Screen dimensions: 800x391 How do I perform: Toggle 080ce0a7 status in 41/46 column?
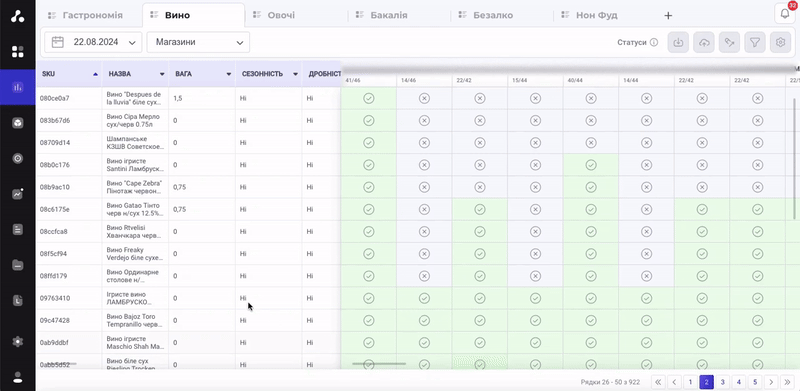[x=368, y=99]
